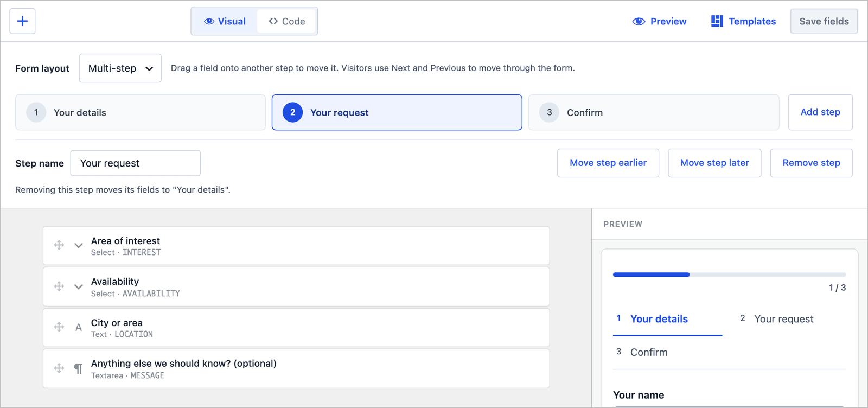Open the Templates gallery

coord(743,21)
